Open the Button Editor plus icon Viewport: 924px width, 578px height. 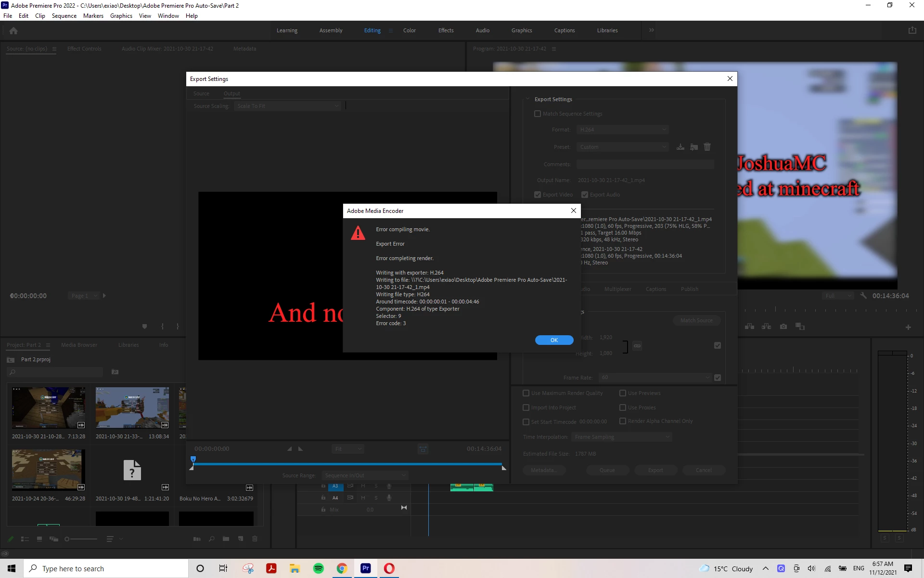point(908,328)
